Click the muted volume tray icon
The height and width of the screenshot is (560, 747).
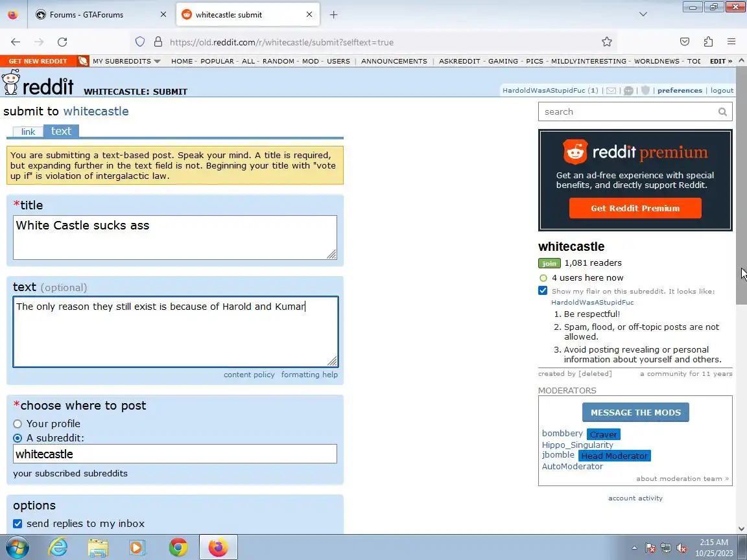(682, 548)
